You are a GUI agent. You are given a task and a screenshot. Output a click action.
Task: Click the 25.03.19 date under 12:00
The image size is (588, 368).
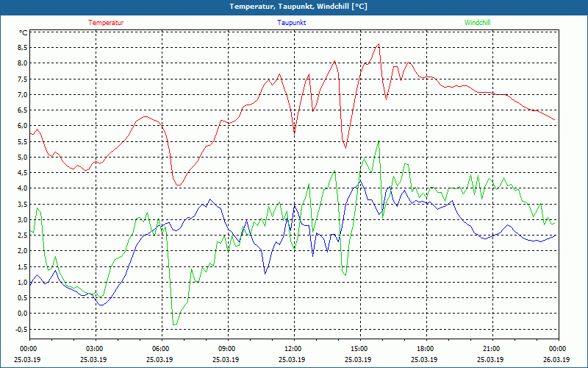(292, 359)
